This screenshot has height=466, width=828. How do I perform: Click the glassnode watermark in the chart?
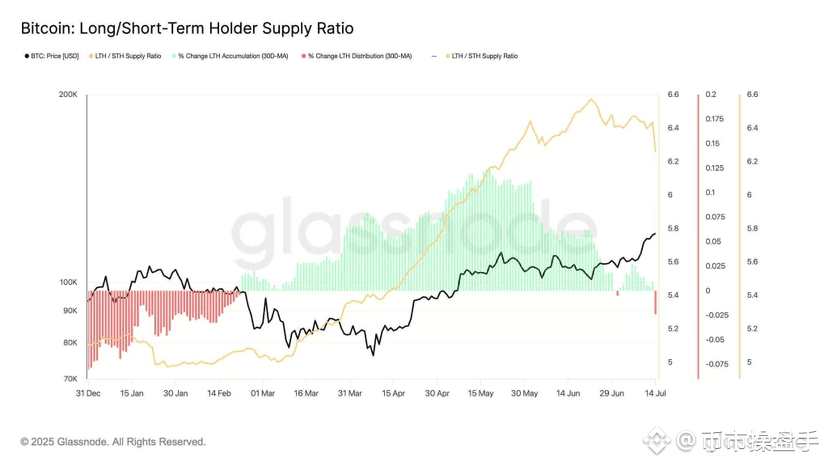click(x=415, y=234)
